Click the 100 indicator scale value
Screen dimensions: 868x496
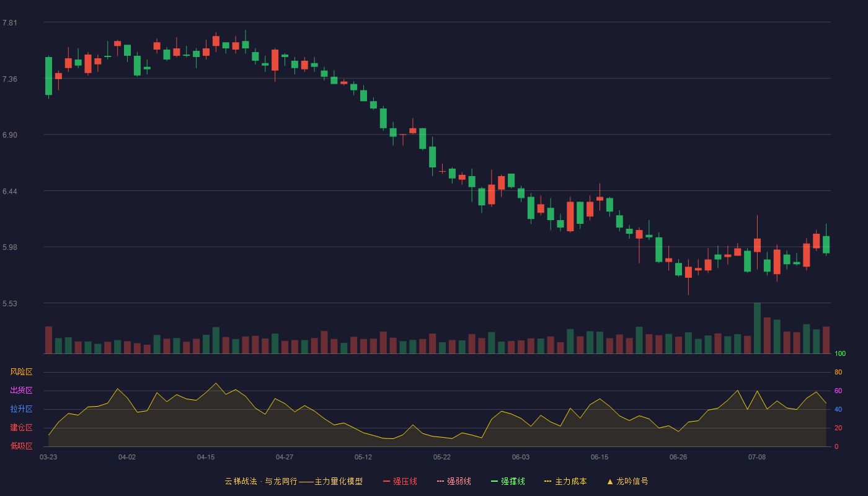[840, 353]
